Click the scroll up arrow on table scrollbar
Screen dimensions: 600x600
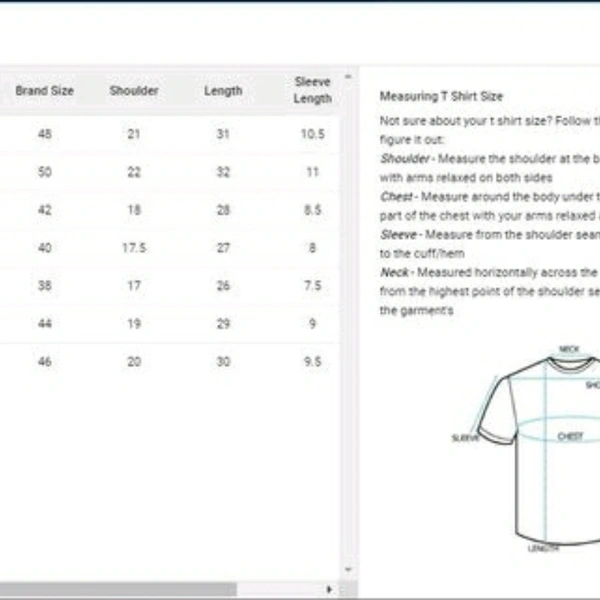pos(348,77)
